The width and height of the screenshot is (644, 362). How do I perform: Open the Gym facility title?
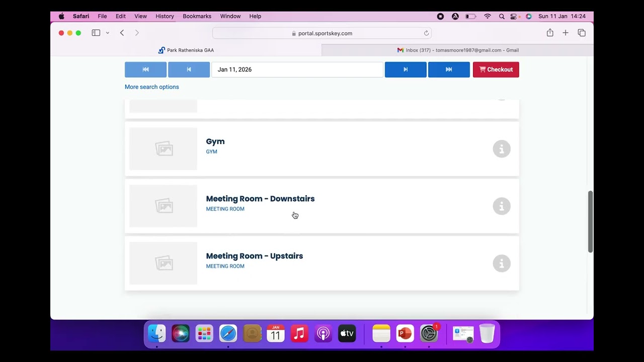pyautogui.click(x=215, y=142)
